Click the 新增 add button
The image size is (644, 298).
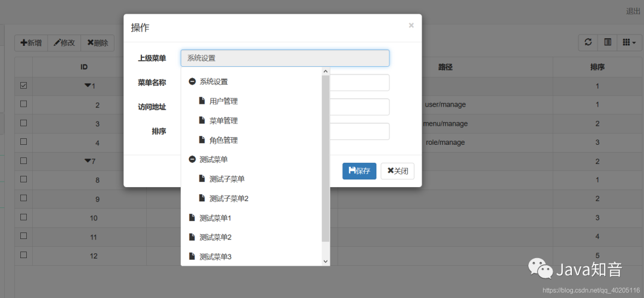(31, 43)
